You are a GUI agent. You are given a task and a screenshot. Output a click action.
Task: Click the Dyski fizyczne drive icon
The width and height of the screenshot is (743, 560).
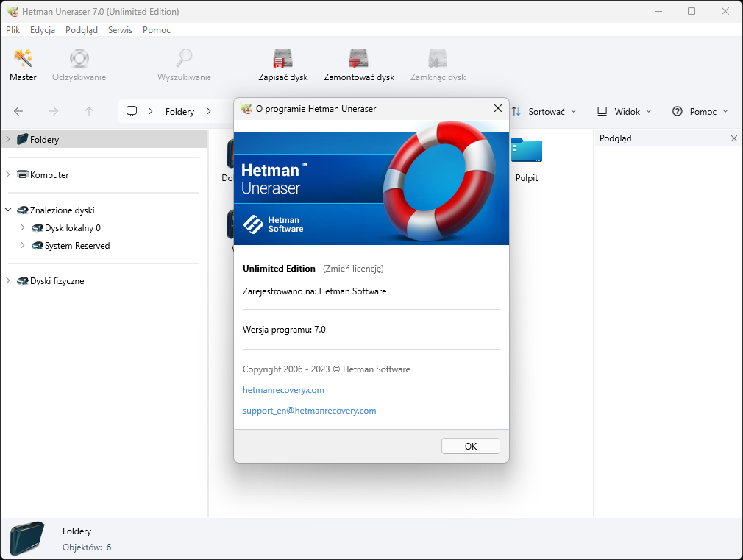tap(22, 280)
